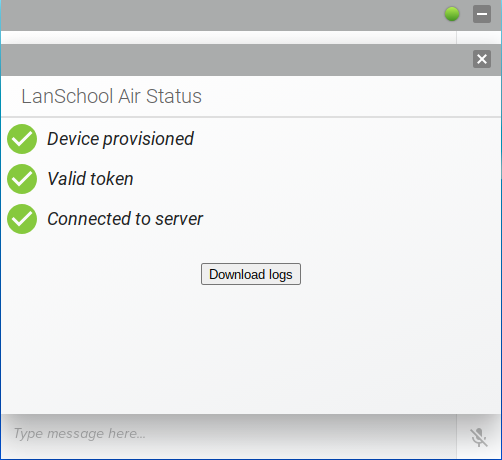Click the white strip under the top title bar
Viewport: 502px width, 460px height.
(229, 37)
